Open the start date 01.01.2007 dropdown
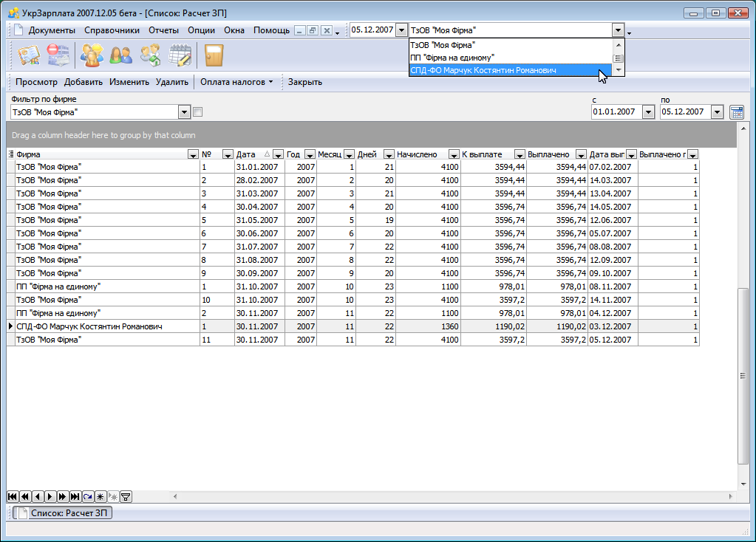756x542 pixels. (x=648, y=112)
